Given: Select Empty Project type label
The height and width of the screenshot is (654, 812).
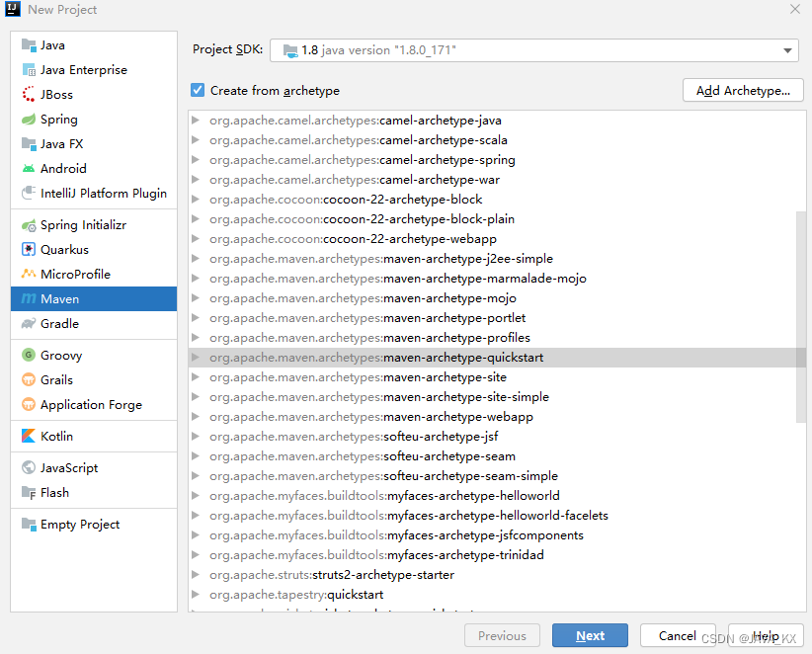Looking at the screenshot, I should (x=80, y=525).
